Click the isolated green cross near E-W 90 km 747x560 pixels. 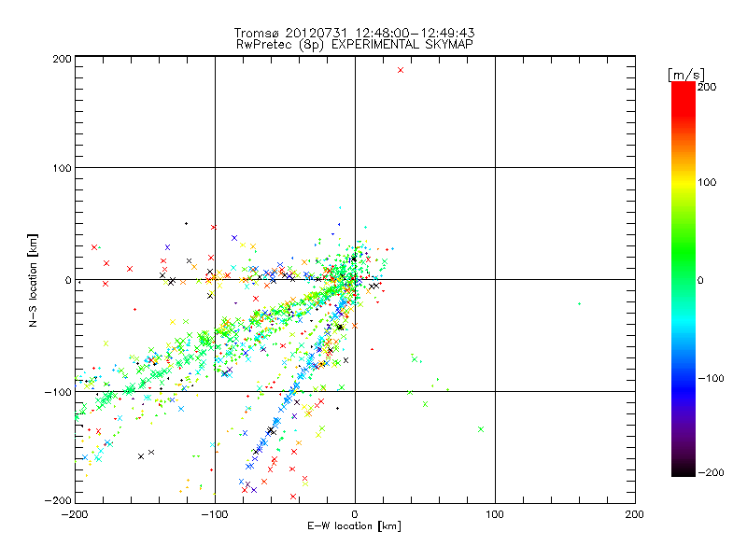click(481, 429)
